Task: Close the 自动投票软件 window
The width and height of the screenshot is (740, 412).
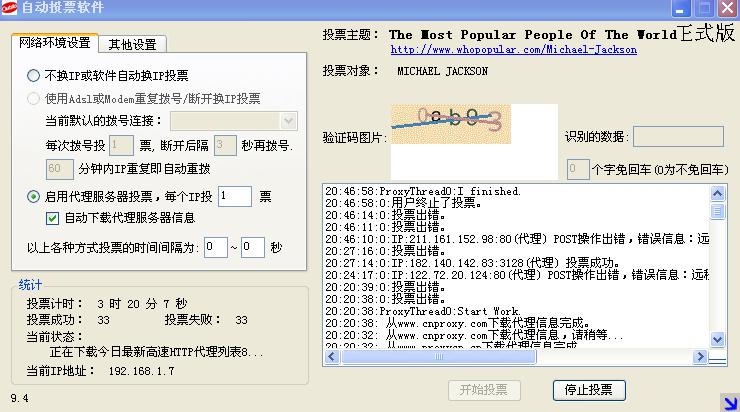Action: tap(729, 8)
